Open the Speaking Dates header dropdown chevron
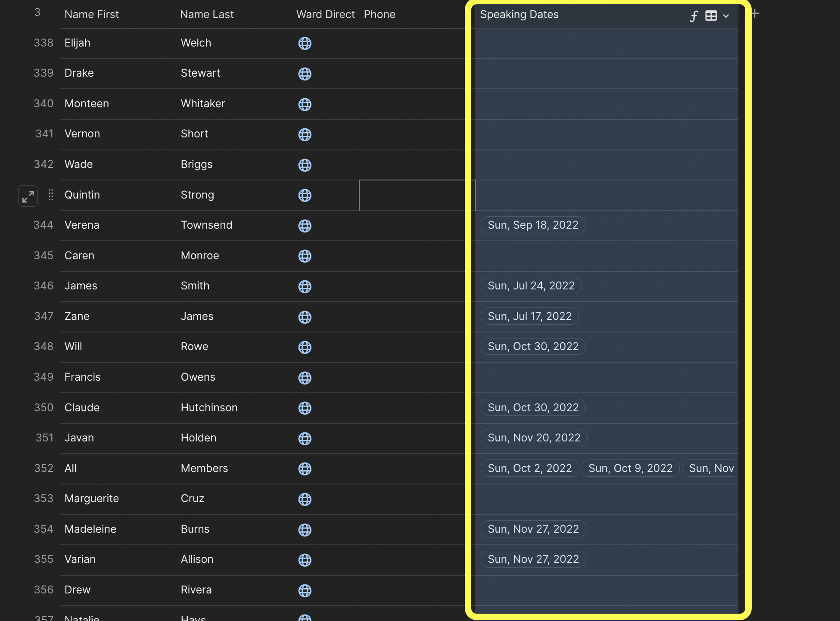This screenshot has width=840, height=621. pyautogui.click(x=727, y=16)
